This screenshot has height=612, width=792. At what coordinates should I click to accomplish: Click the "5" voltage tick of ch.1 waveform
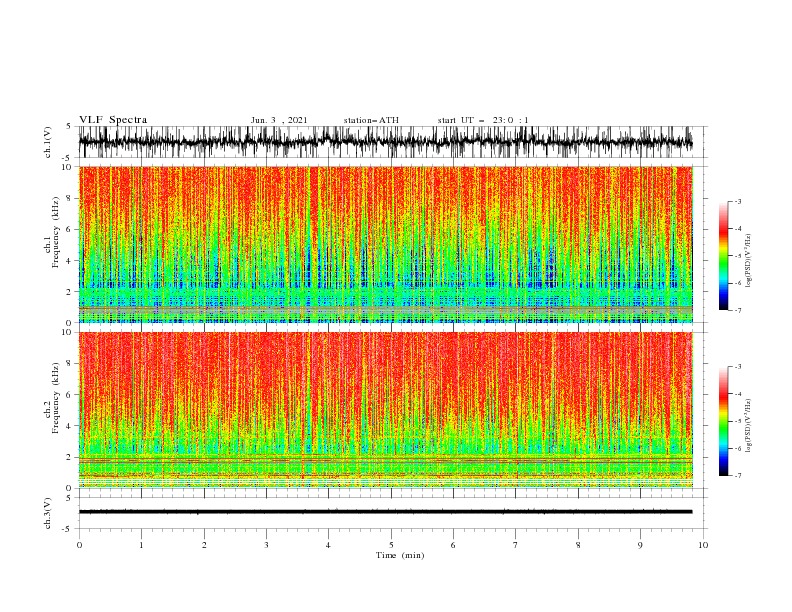tap(69, 126)
